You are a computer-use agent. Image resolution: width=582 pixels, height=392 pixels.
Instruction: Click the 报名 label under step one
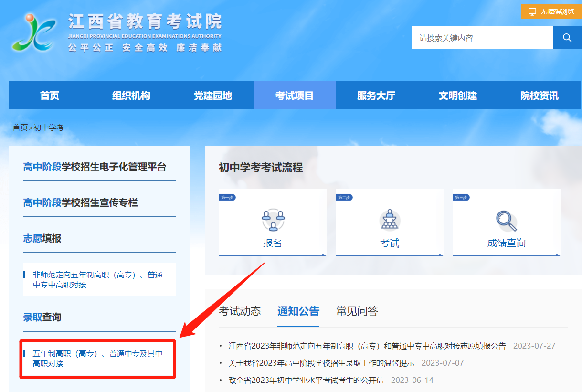[x=273, y=243]
